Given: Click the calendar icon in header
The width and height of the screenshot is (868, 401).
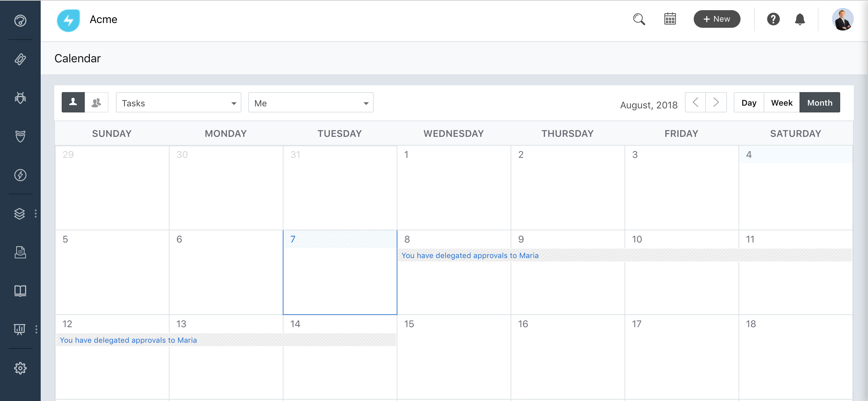Looking at the screenshot, I should [670, 19].
